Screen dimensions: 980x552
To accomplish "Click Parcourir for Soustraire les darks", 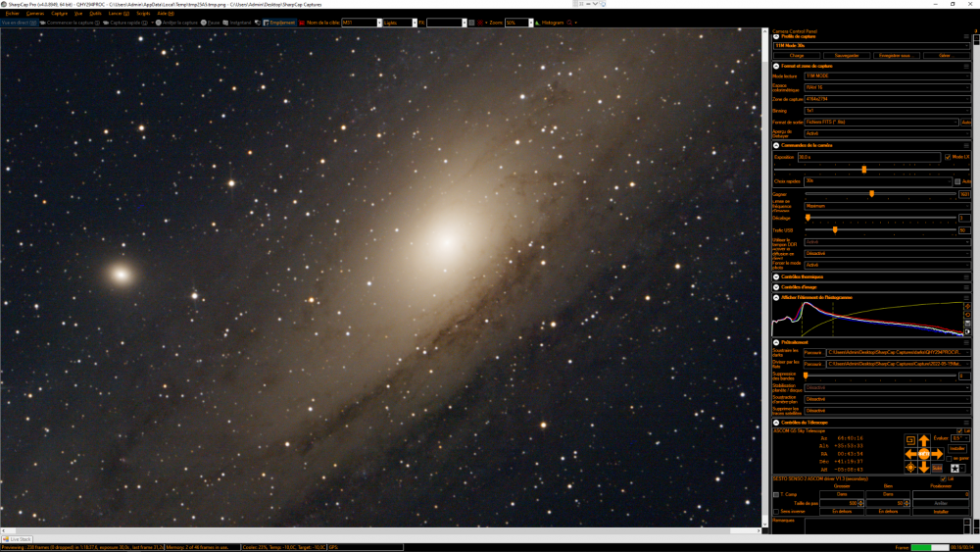I will 813,352.
